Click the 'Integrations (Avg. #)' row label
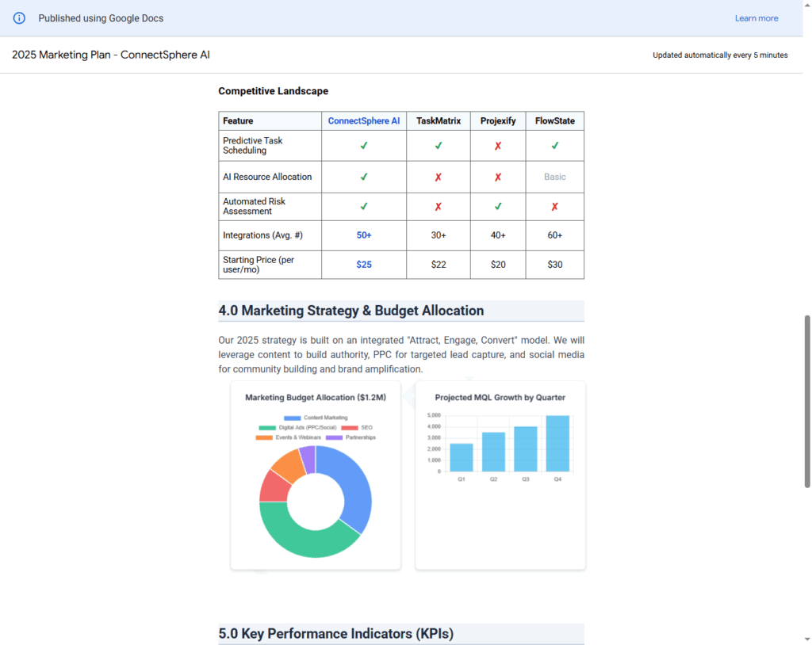 click(x=262, y=235)
